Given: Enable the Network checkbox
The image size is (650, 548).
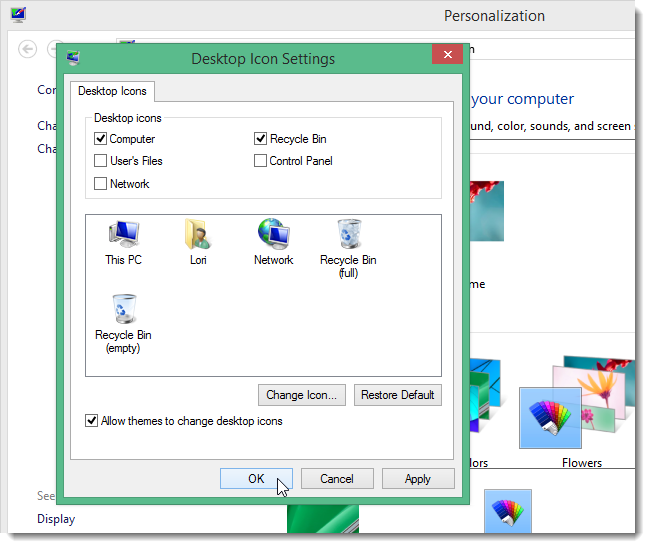Looking at the screenshot, I should click(100, 183).
